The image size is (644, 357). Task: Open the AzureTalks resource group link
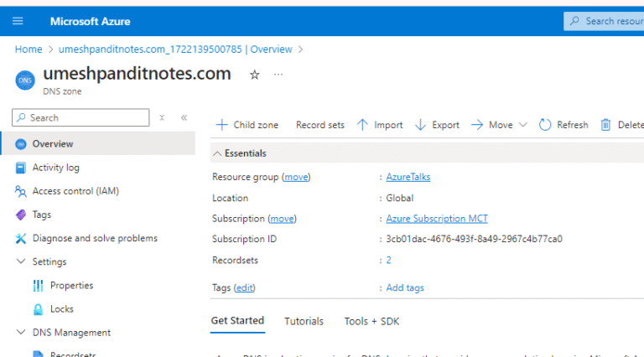click(x=408, y=177)
